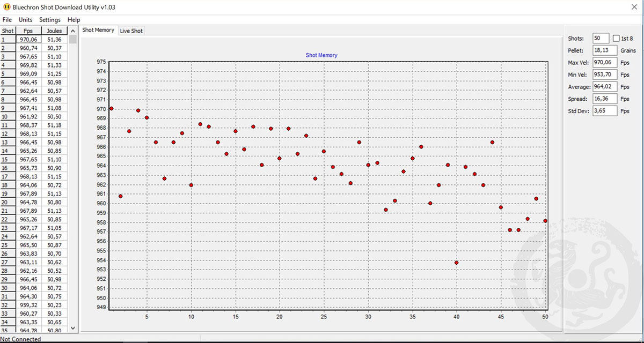Select the Joules cell 50,37
This screenshot has height=343, width=644.
click(x=54, y=48)
